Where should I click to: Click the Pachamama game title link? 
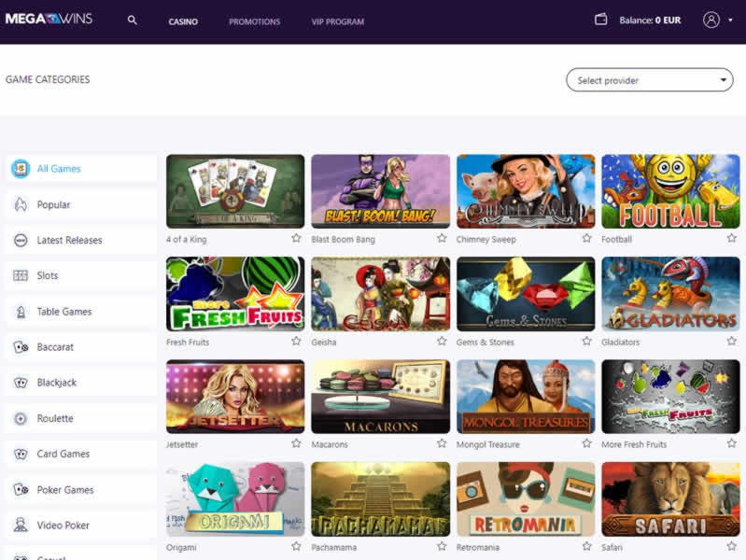(334, 548)
